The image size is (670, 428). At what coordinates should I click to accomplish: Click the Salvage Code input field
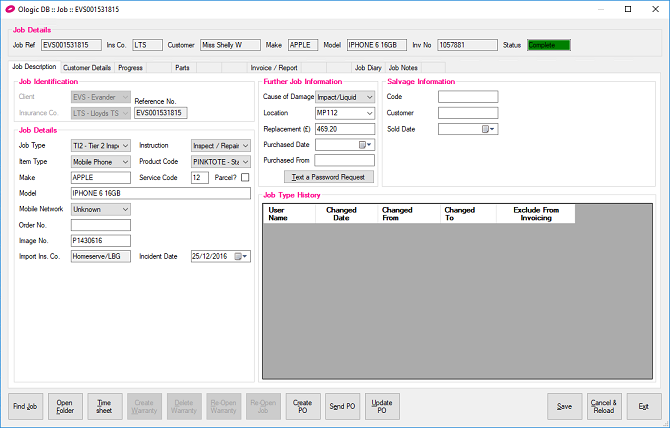point(467,97)
